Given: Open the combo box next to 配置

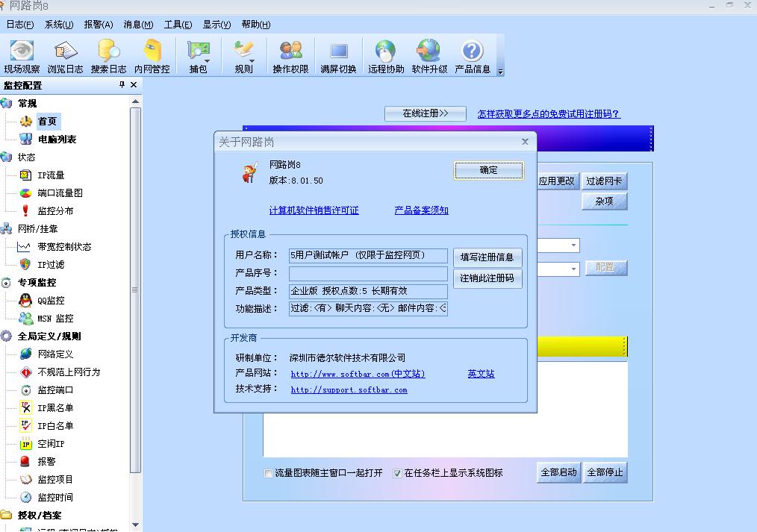Looking at the screenshot, I should [x=573, y=269].
